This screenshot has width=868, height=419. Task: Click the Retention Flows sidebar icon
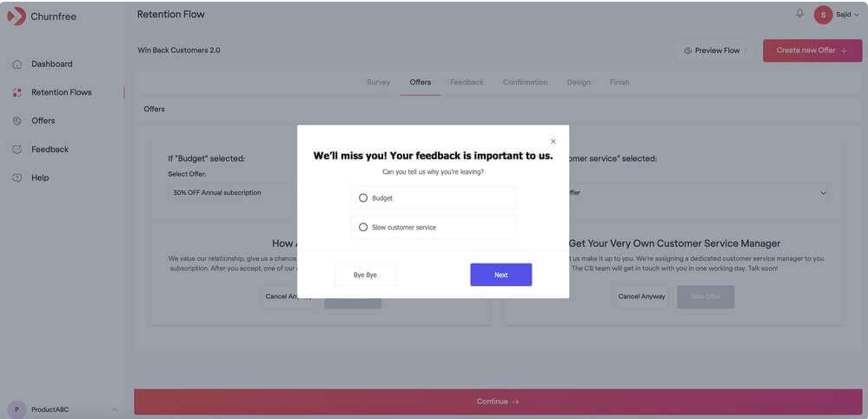(17, 92)
